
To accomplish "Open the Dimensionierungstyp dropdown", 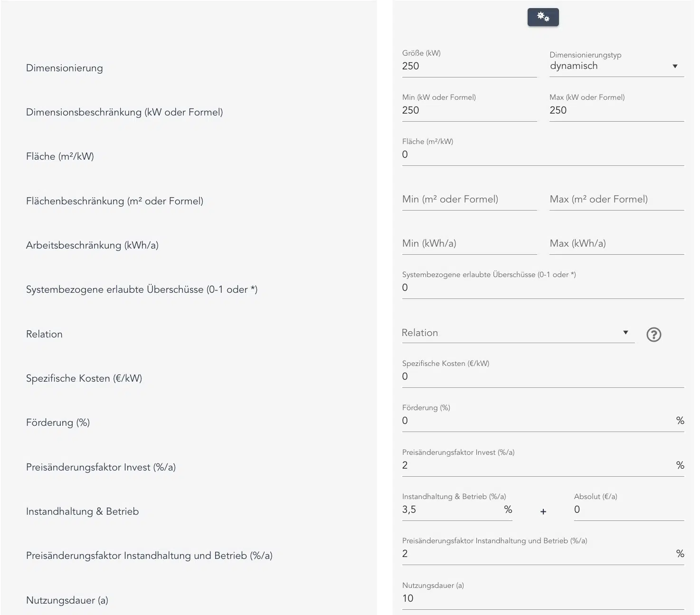I will point(616,66).
